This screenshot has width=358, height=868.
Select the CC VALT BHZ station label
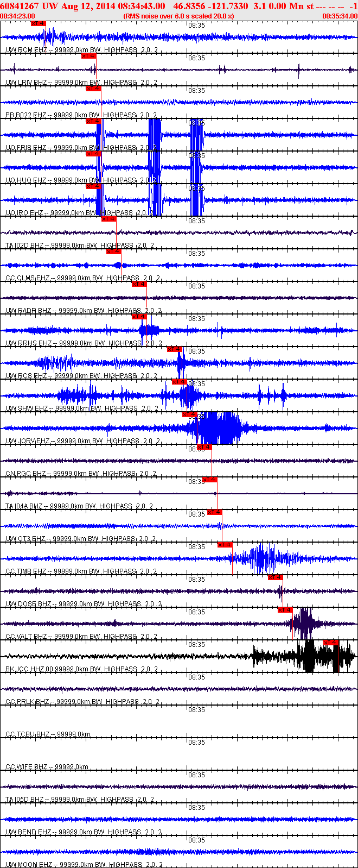click(82, 637)
